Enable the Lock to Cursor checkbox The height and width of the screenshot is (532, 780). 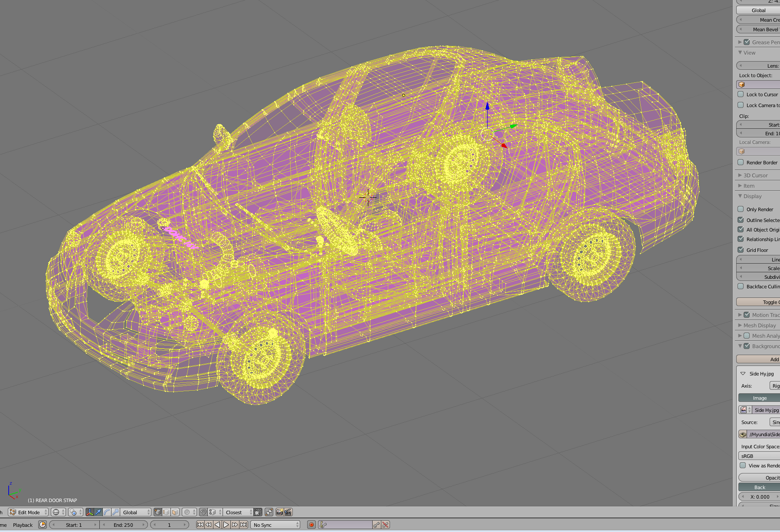click(x=741, y=94)
